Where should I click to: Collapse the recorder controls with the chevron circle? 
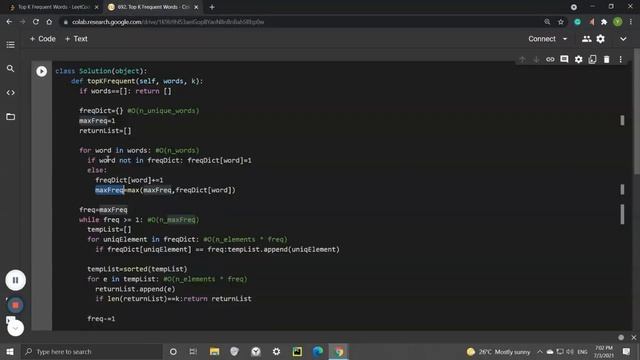[x=16, y=328]
